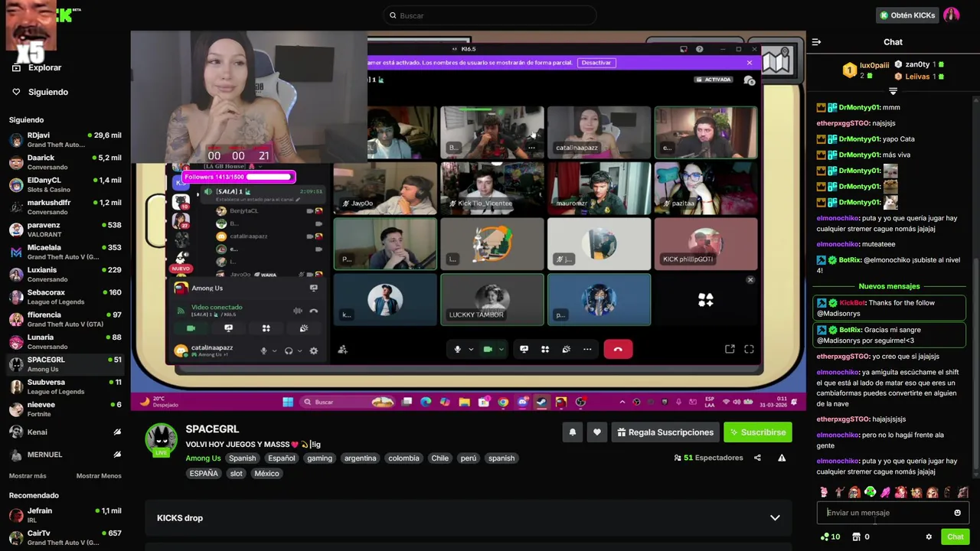The image size is (980, 551).
Task: Click the Regala Suscripciones button
Action: pyautogui.click(x=665, y=432)
